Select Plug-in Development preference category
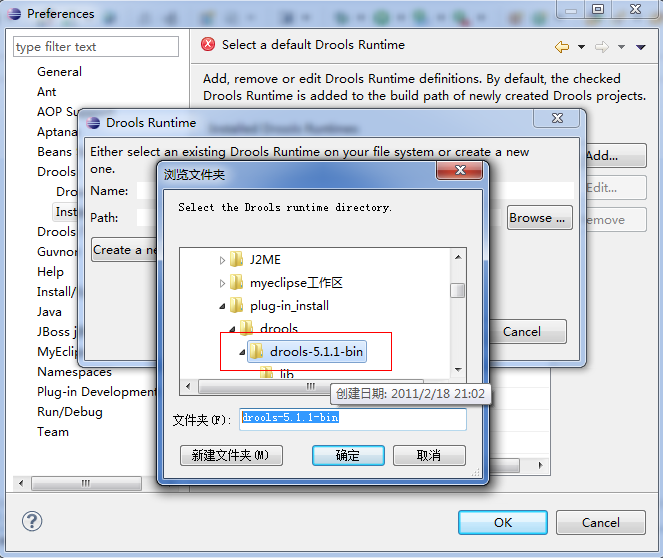663x558 pixels. [x=96, y=392]
